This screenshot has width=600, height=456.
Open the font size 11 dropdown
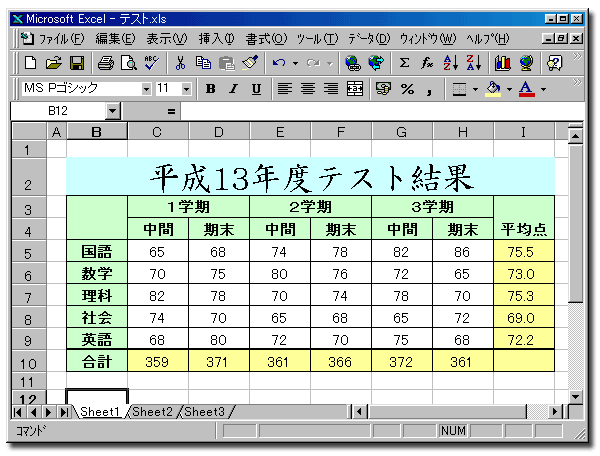click(186, 89)
